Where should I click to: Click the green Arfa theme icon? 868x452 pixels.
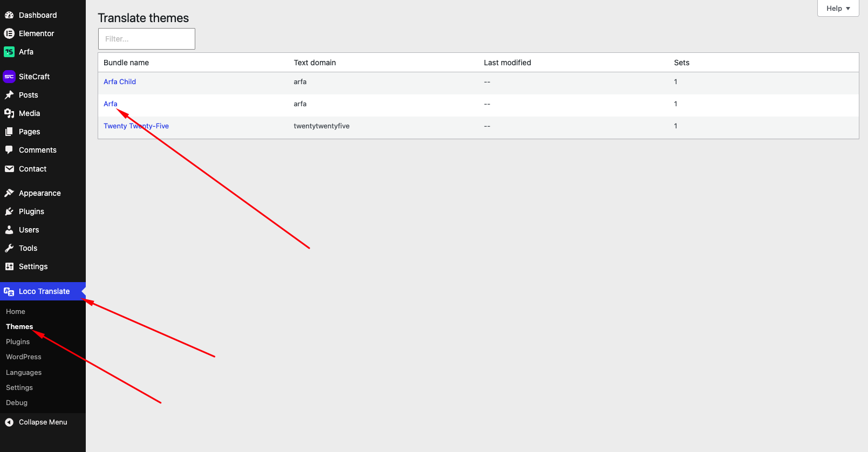[x=9, y=52]
